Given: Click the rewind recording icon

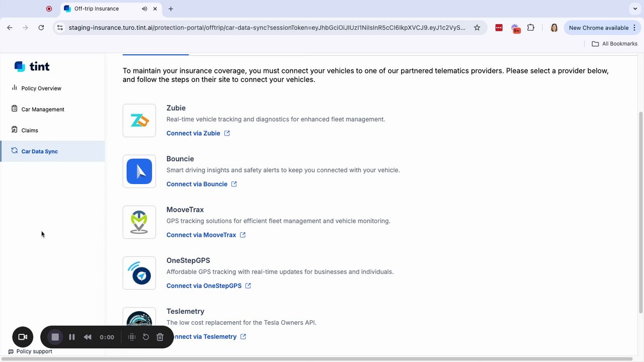Looking at the screenshot, I should pyautogui.click(x=87, y=337).
